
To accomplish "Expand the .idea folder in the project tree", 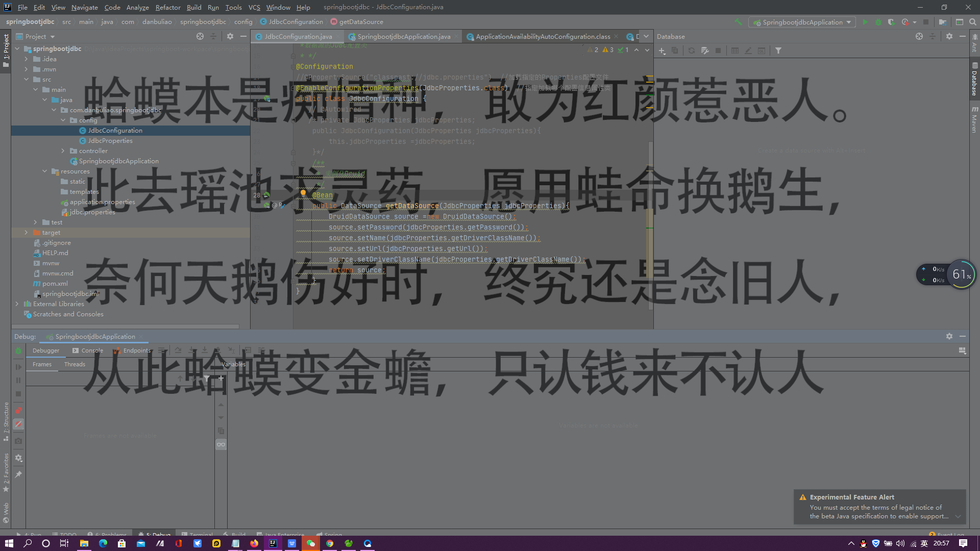I will 27,59.
